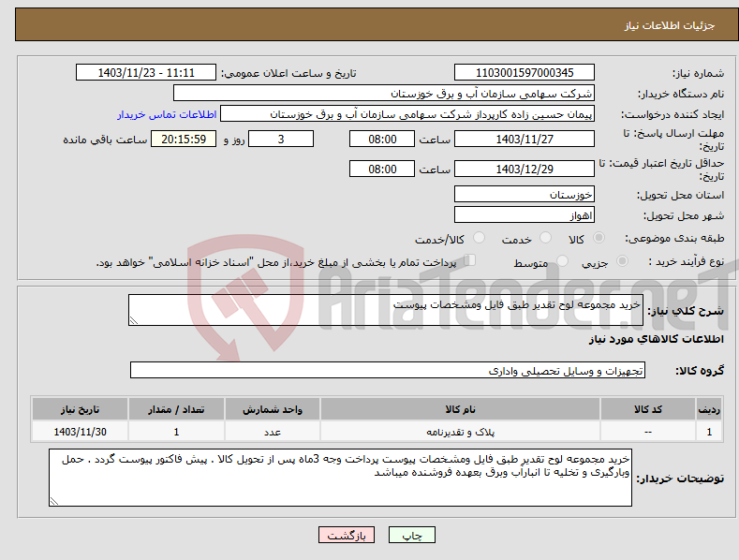Click the گروه کالا field تجهیزات و وسایل تحصیلی
Viewport: 739px width, 560px height.
pos(388,370)
